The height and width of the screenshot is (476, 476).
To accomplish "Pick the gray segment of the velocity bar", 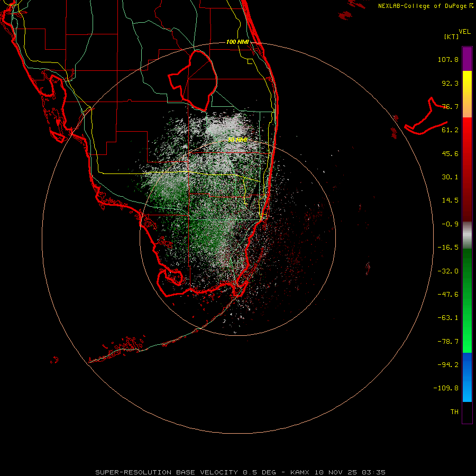I will pos(467,235).
